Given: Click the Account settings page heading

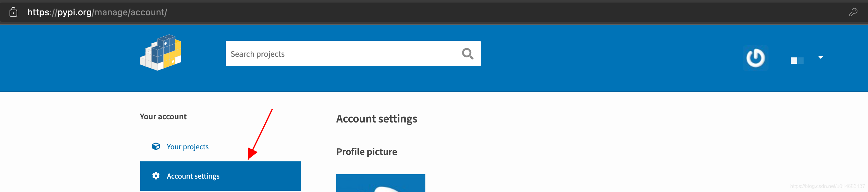Looking at the screenshot, I should (376, 119).
